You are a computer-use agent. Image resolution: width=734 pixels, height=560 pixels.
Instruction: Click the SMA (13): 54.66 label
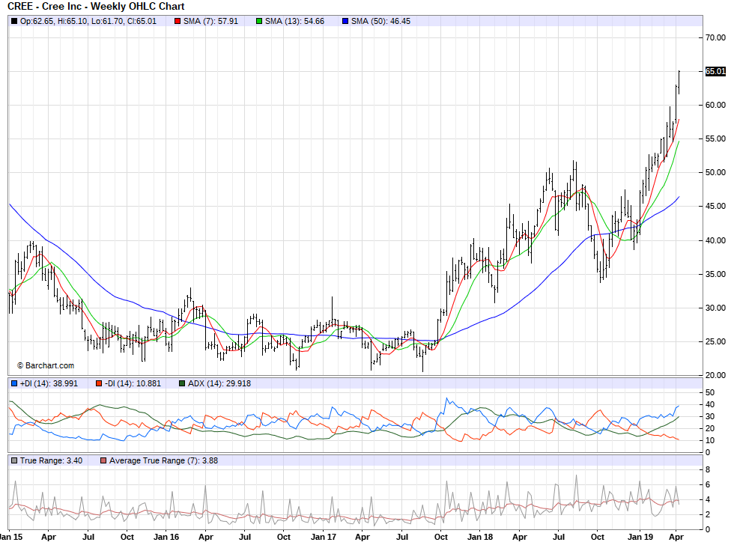294,21
